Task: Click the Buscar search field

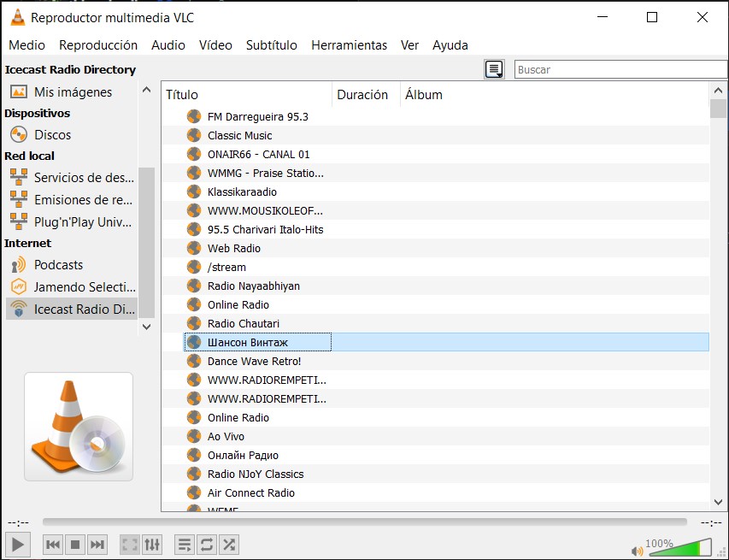Action: click(621, 70)
